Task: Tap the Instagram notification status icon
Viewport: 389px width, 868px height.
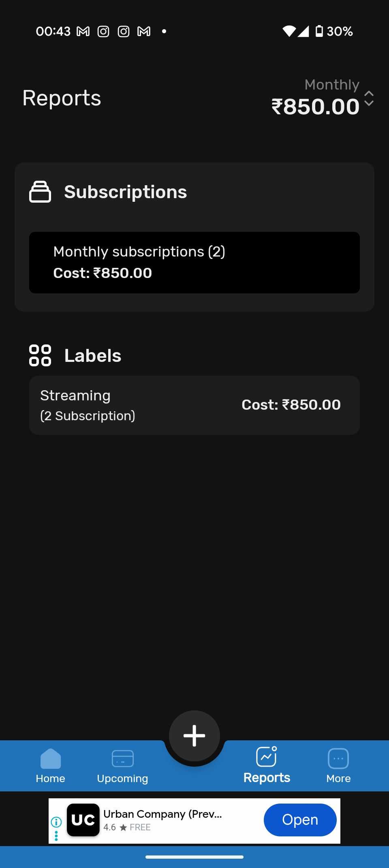Action: tap(103, 31)
